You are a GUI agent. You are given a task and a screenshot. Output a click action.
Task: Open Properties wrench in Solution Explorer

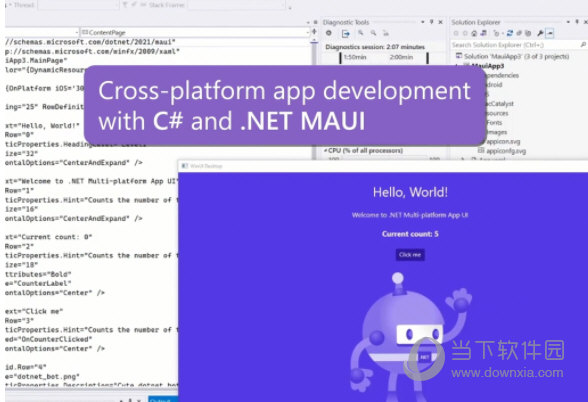[x=540, y=33]
